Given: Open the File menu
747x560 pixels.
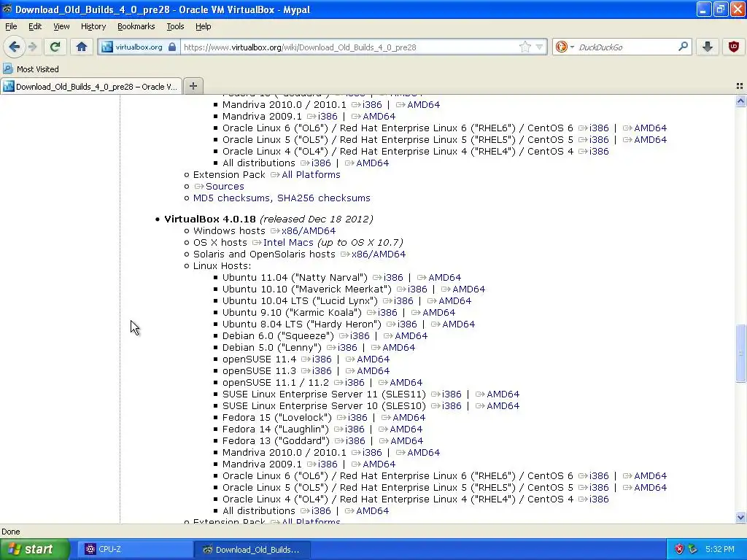Looking at the screenshot, I should (x=11, y=26).
